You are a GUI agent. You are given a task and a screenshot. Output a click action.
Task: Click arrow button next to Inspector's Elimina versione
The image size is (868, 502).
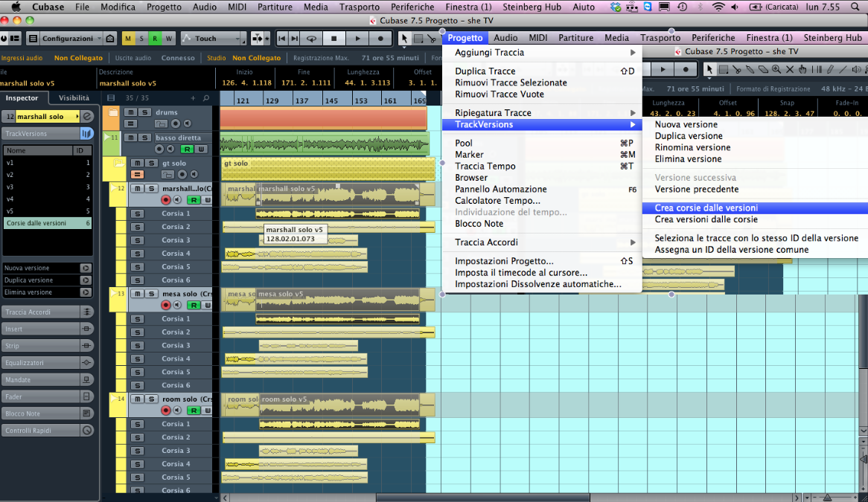(x=86, y=292)
